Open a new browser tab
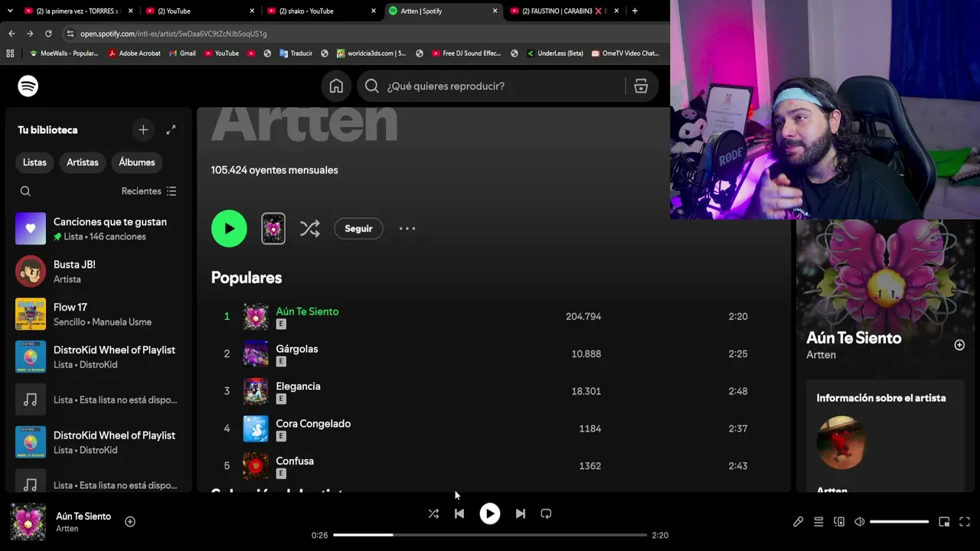This screenshot has height=551, width=980. tap(635, 11)
